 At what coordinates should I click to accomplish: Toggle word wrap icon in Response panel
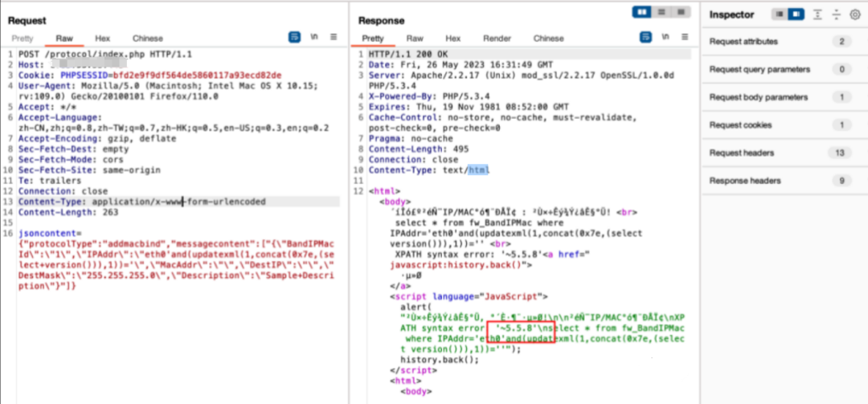tap(645, 37)
